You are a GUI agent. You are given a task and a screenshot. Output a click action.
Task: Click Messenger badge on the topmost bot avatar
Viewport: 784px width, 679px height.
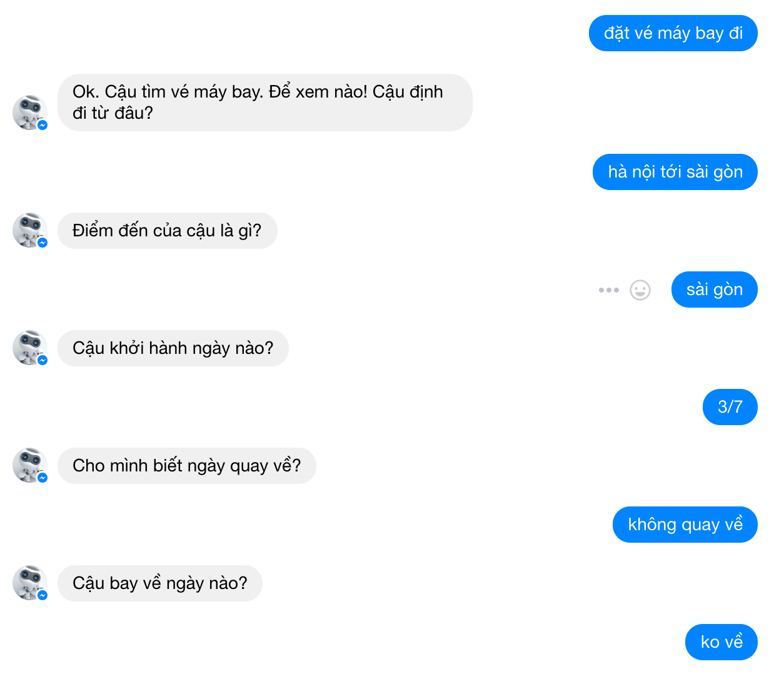pos(43,125)
